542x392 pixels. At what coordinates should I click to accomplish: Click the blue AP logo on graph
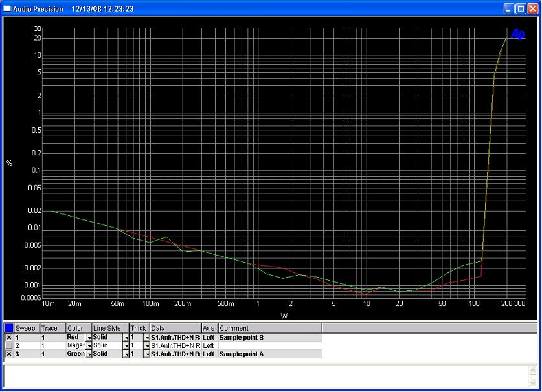(517, 34)
